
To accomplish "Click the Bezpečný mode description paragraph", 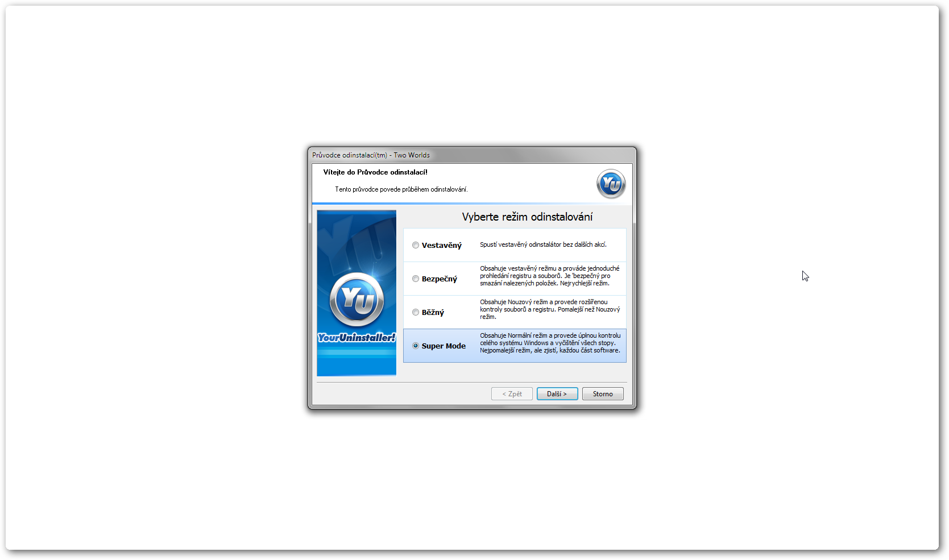I will [549, 276].
